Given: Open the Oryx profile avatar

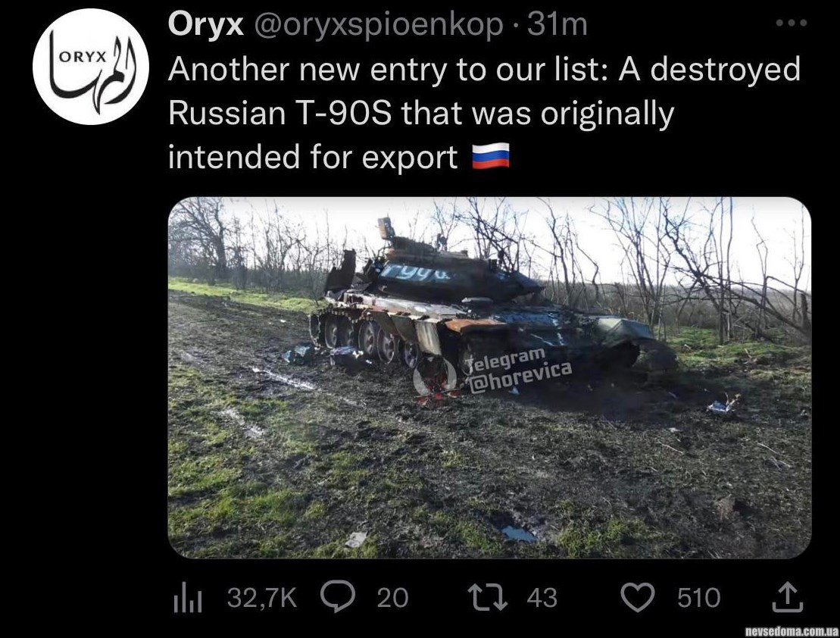Looking at the screenshot, I should [91, 67].
